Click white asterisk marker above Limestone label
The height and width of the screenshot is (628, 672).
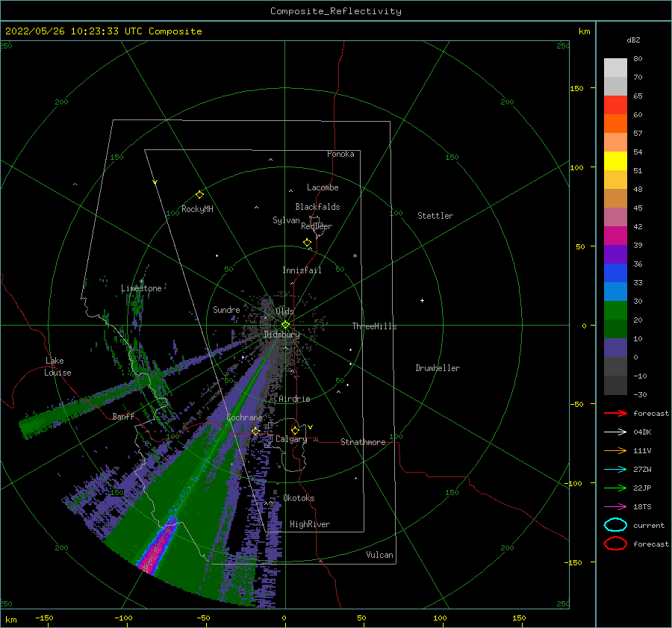coord(141,282)
